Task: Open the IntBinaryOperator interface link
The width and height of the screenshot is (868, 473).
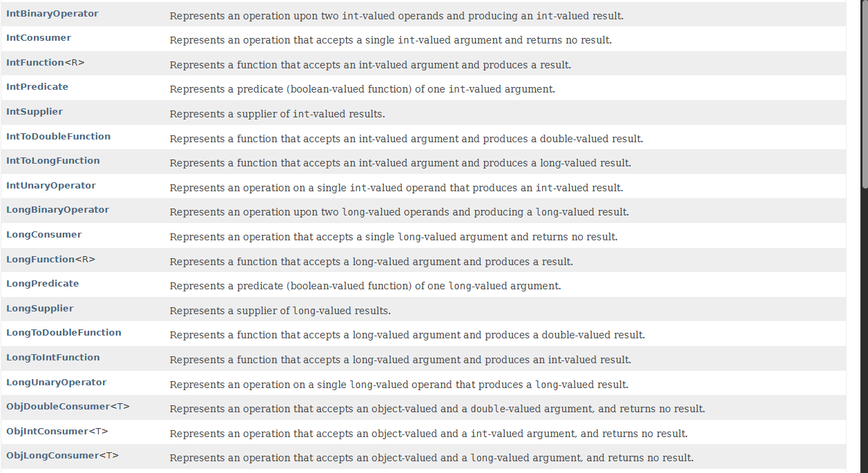Action: [x=52, y=14]
